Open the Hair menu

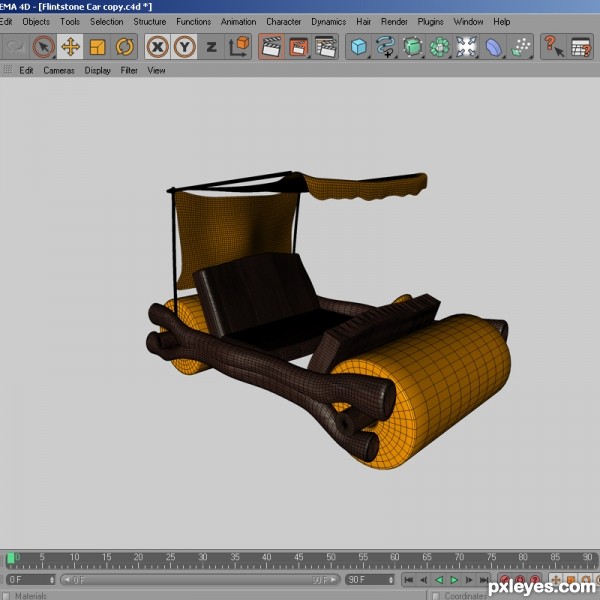pyautogui.click(x=364, y=22)
